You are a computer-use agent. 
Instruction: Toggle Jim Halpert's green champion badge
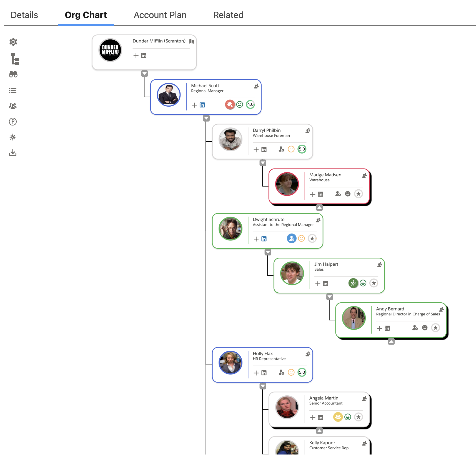(x=353, y=283)
